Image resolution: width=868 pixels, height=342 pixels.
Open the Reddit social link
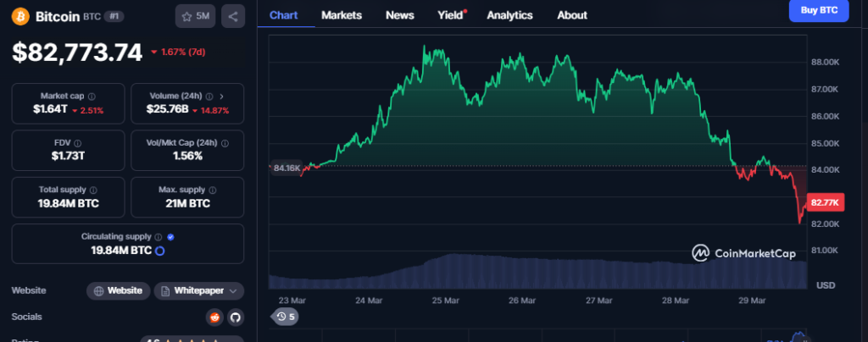(x=214, y=317)
